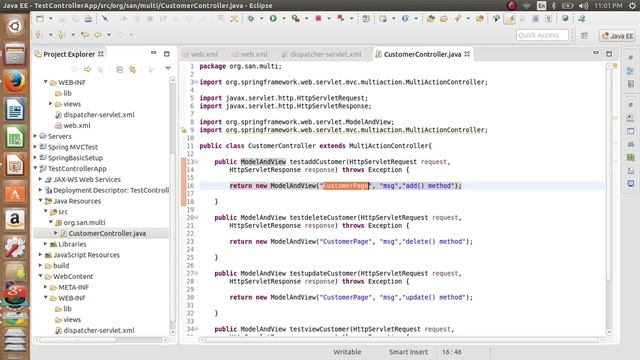640x360 pixels.
Task: Open Ubuntu Dash home button
Action: (x=15, y=26)
